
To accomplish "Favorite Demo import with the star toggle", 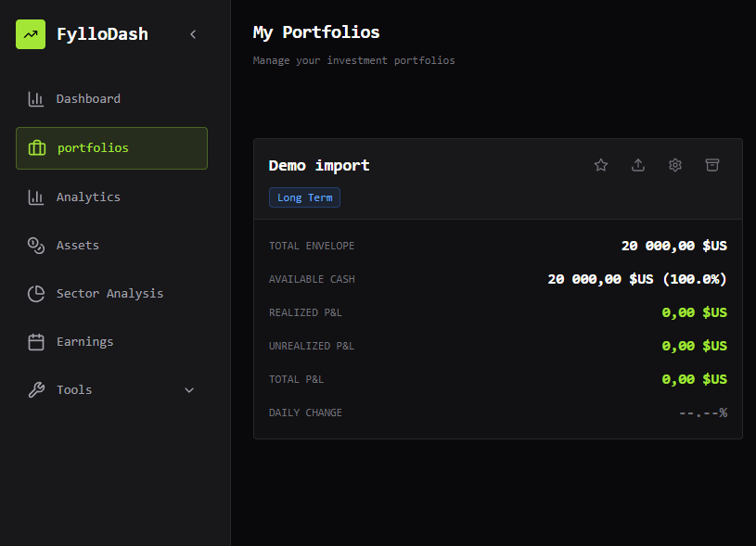I will click(x=600, y=164).
